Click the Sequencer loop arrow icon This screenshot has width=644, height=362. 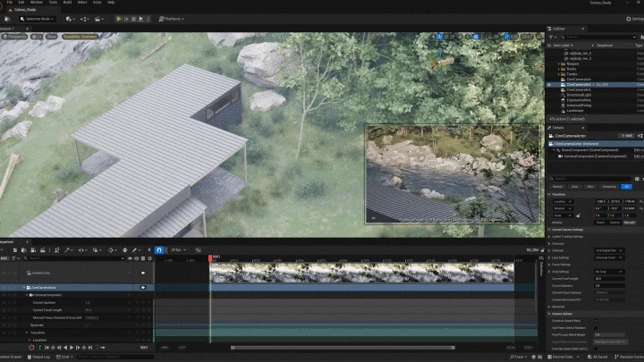tap(103, 348)
